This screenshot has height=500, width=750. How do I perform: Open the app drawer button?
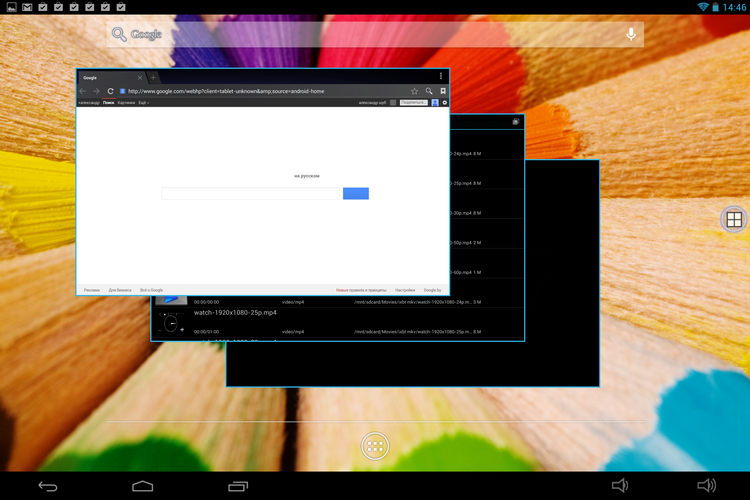tap(375, 446)
